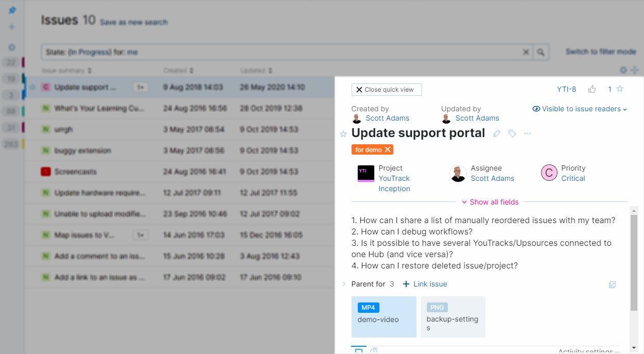Select the sidebar saved search showing 88
Viewport: 644px width, 354px height.
12,111
